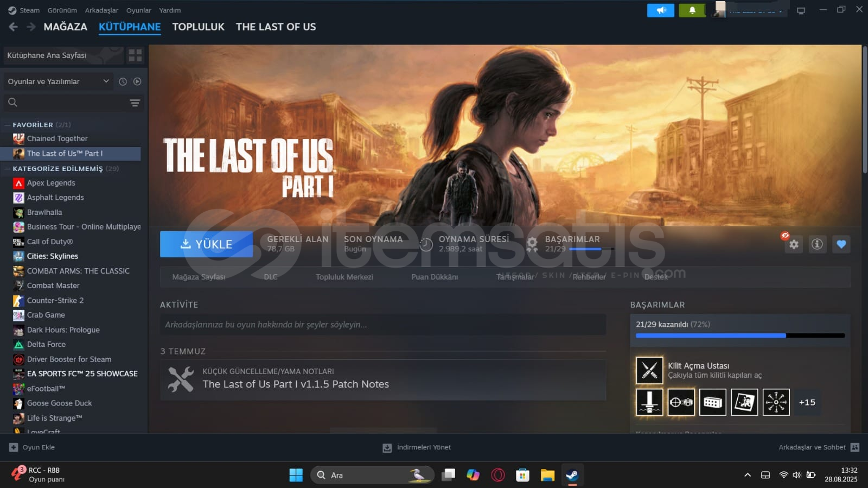868x488 pixels.
Task: Open the DLC link
Action: tap(271, 277)
